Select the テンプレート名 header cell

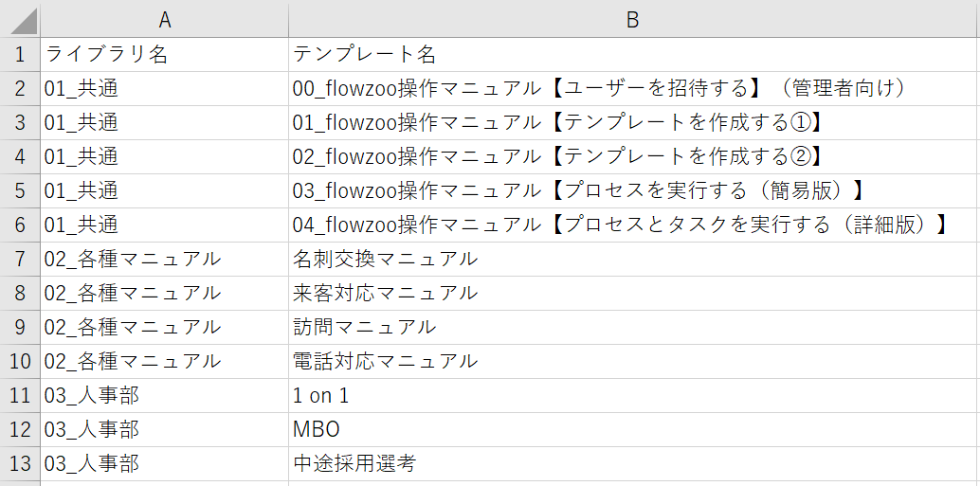[x=364, y=54]
